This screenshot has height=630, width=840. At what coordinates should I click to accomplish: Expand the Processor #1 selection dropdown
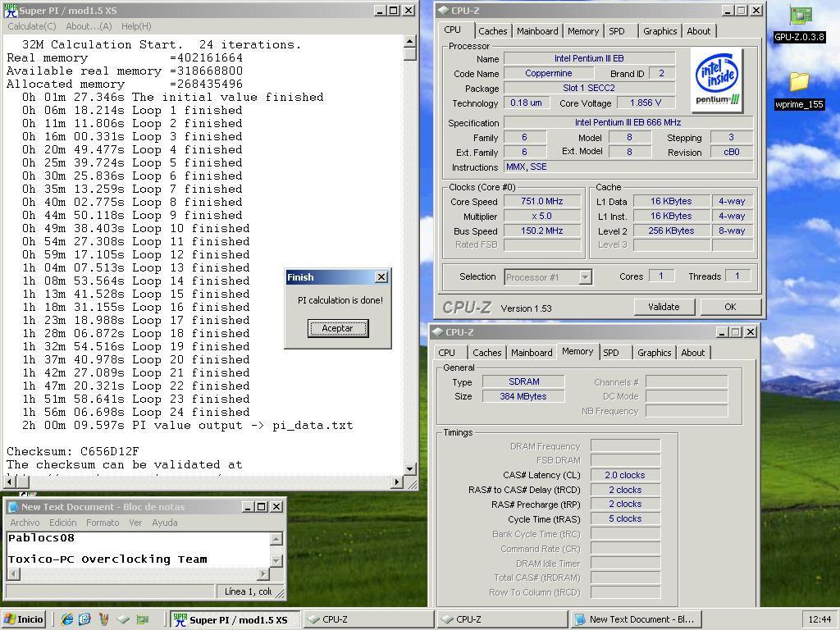585,277
